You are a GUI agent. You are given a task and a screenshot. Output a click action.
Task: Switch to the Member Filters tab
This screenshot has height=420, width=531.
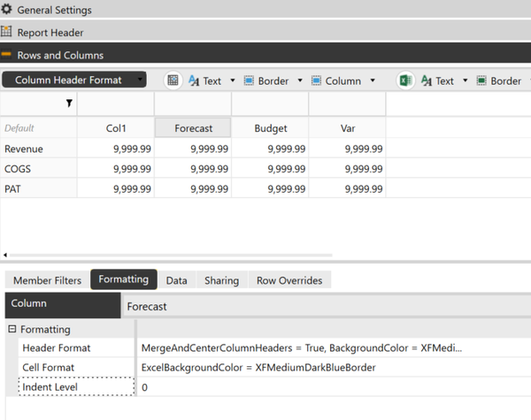pos(46,280)
